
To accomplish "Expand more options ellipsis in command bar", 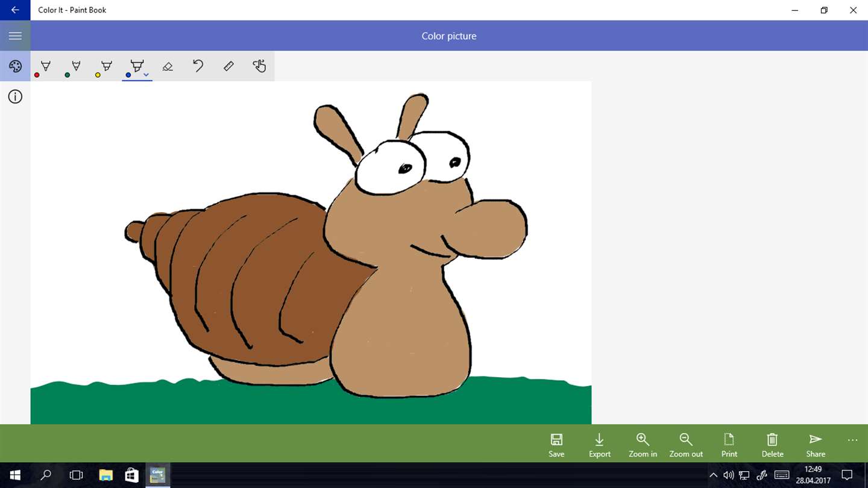I will pyautogui.click(x=852, y=440).
